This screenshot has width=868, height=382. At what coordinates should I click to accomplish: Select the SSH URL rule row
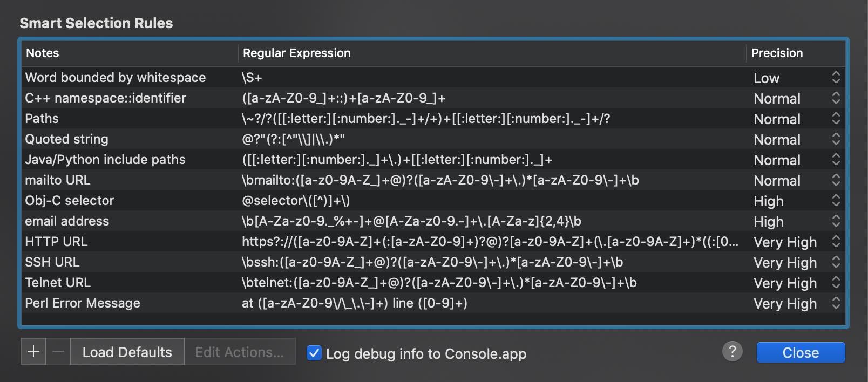coord(433,262)
